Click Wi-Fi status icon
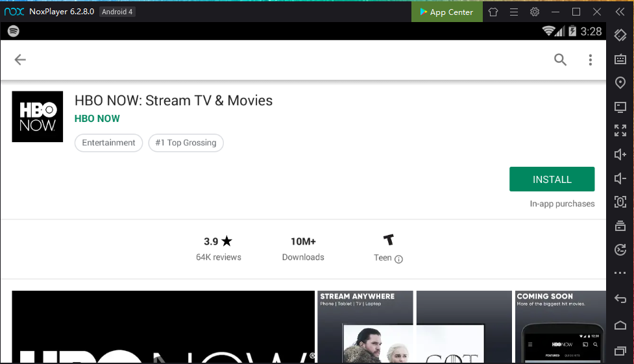The height and width of the screenshot is (364, 634). click(x=549, y=31)
